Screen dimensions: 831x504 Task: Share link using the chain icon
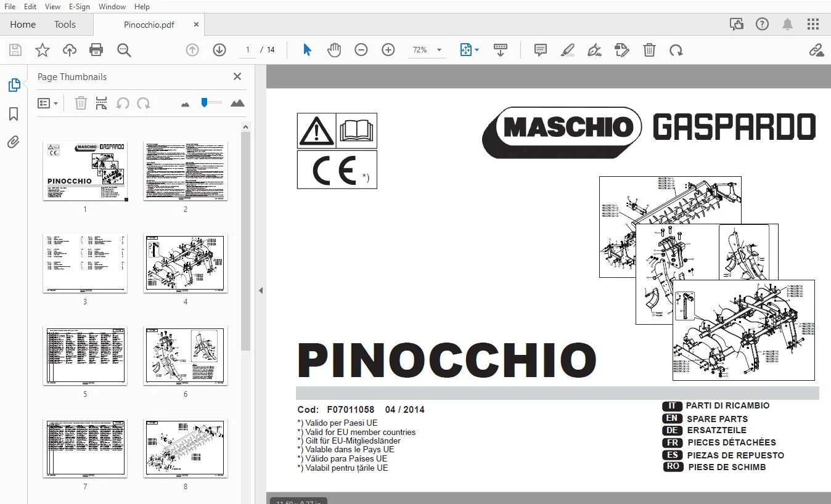816,50
